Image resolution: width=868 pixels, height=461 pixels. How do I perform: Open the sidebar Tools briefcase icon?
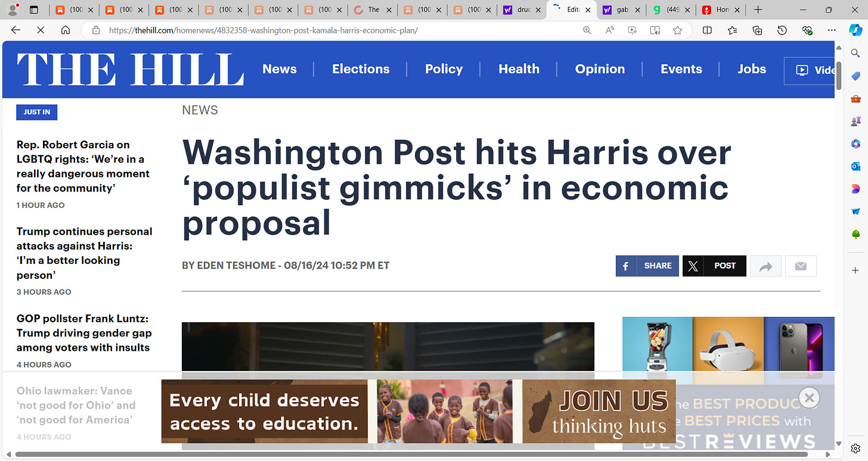tap(855, 98)
